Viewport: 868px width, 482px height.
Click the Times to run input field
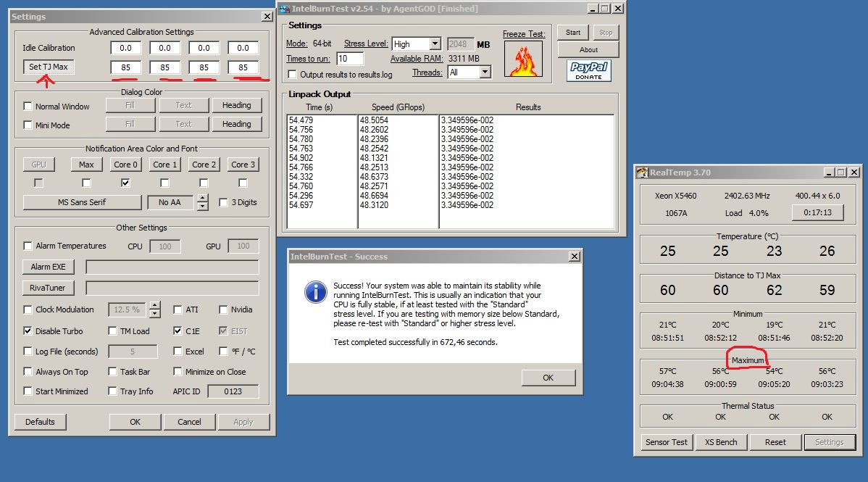click(350, 58)
